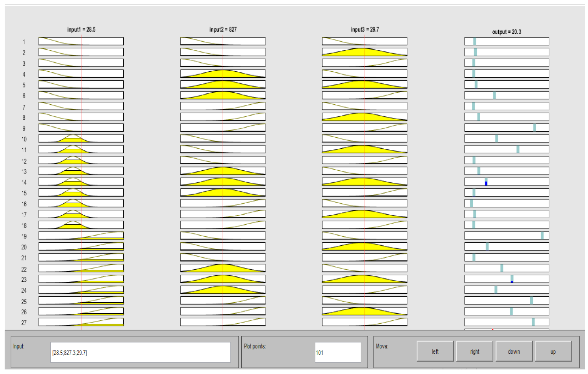
Task: Click the 'input1 = 28.5' column title
Action: click(81, 29)
